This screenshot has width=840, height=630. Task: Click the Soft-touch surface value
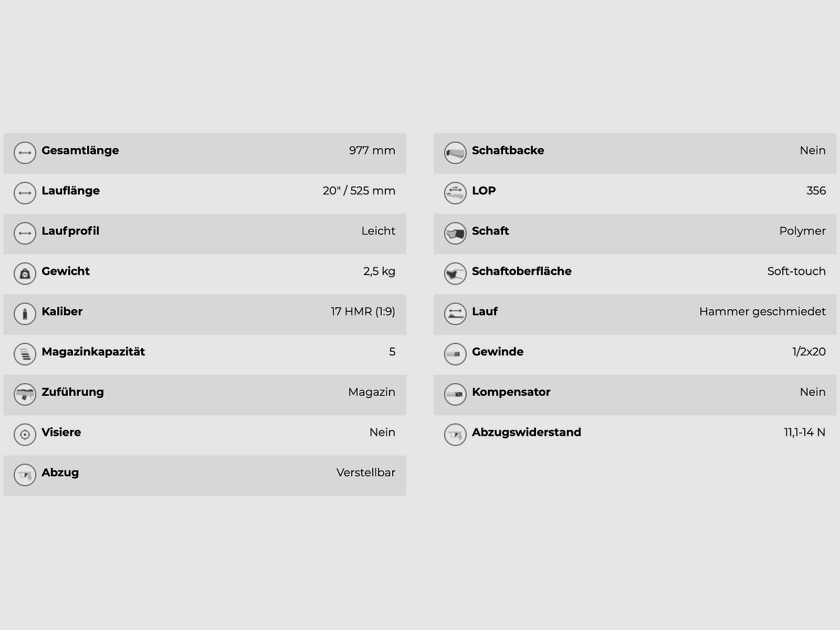796,271
